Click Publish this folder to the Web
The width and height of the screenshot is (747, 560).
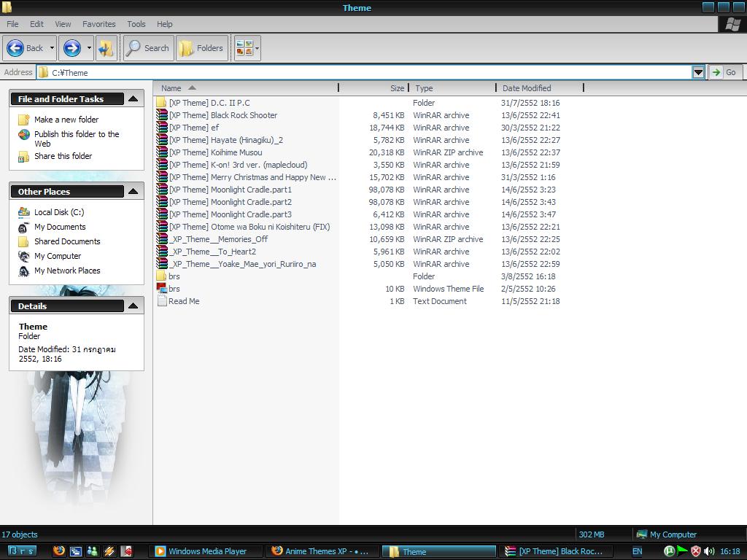(x=77, y=139)
